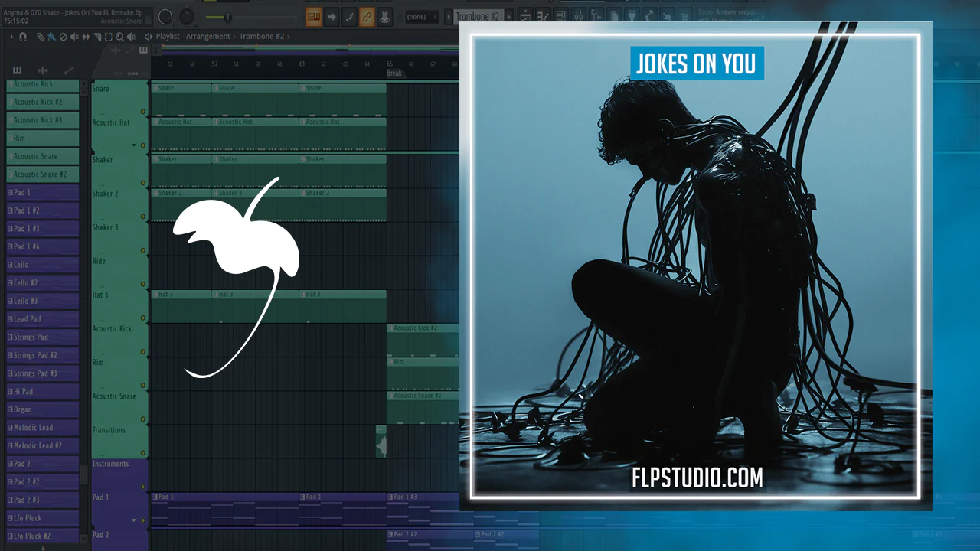Toggle the chain link toolbar button

(x=367, y=16)
